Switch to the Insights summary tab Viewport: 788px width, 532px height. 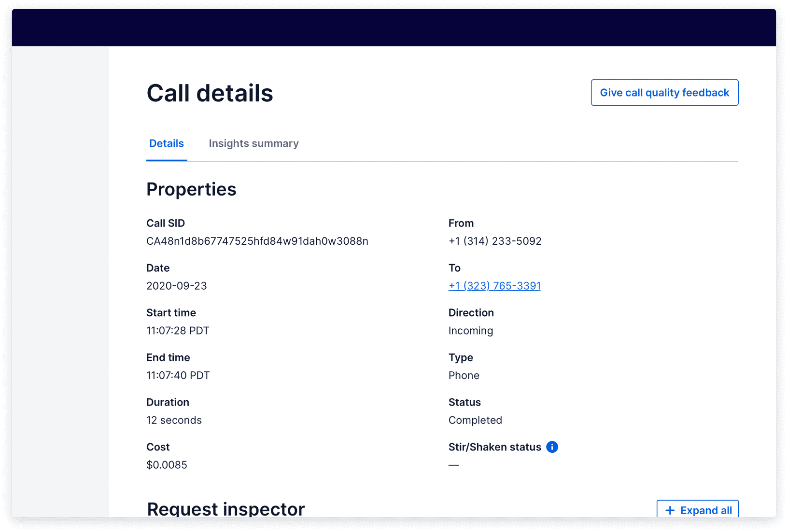coord(253,143)
